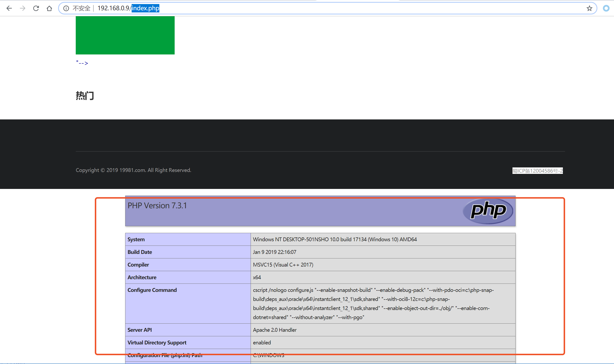Viewport: 614px width, 364px height.
Task: Click the '"-->' link text below the banner
Action: click(x=82, y=63)
